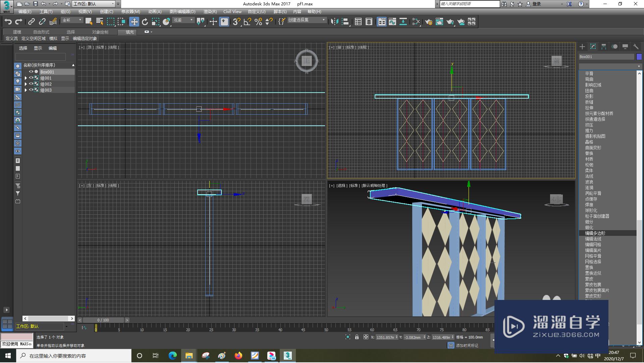This screenshot has height=363, width=644.
Task: Open the workspace 工作区: 默认 dropdown
Action: pos(94,4)
